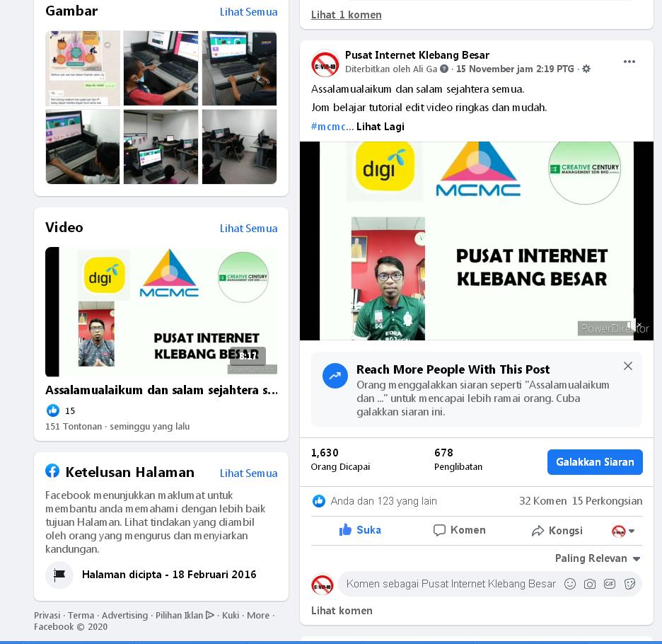Toggle the Suka like on the post
662x644 pixels.
(x=360, y=530)
